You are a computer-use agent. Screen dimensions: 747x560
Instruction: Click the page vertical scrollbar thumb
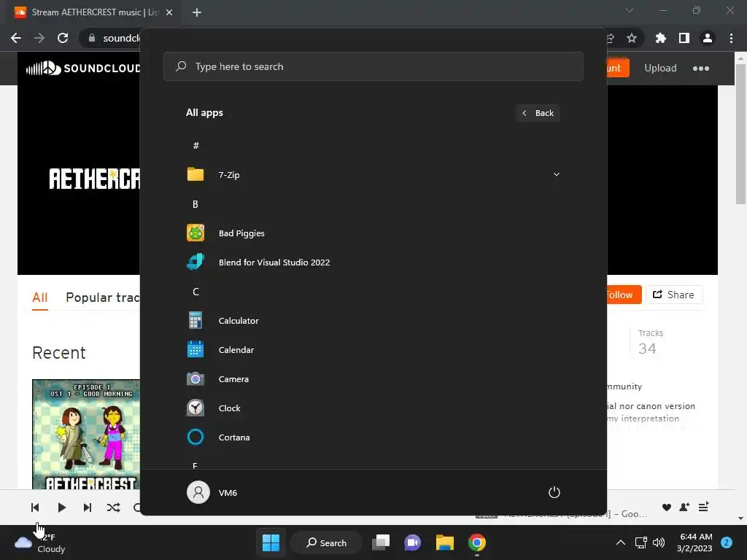point(740,134)
